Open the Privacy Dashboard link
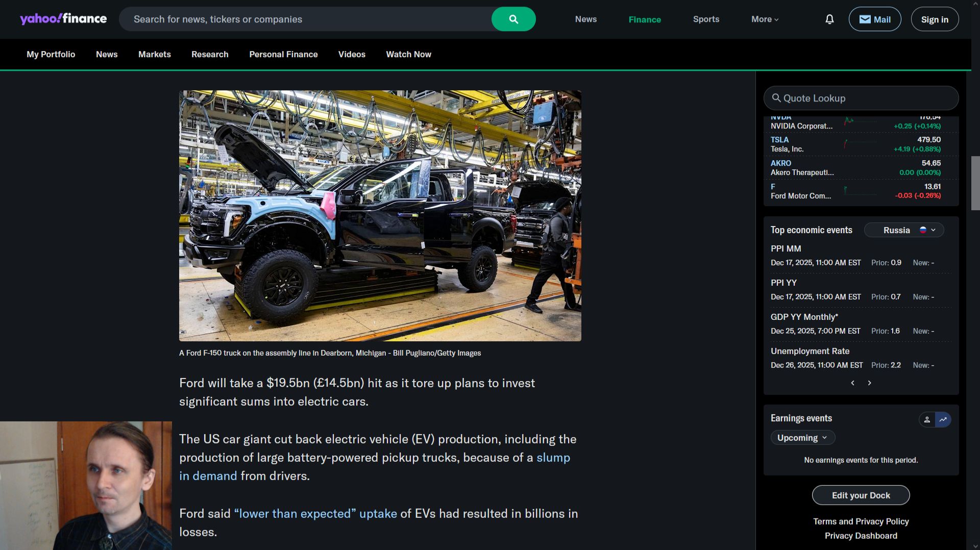The width and height of the screenshot is (980, 550). pos(861,536)
